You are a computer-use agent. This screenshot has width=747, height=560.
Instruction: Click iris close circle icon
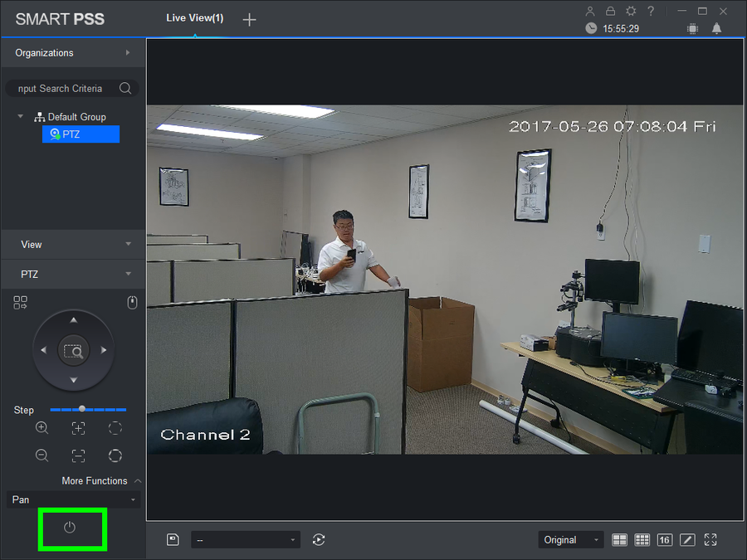click(x=115, y=455)
